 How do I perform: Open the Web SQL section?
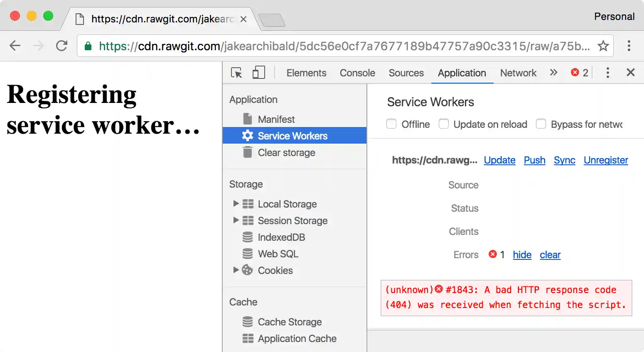tap(278, 254)
